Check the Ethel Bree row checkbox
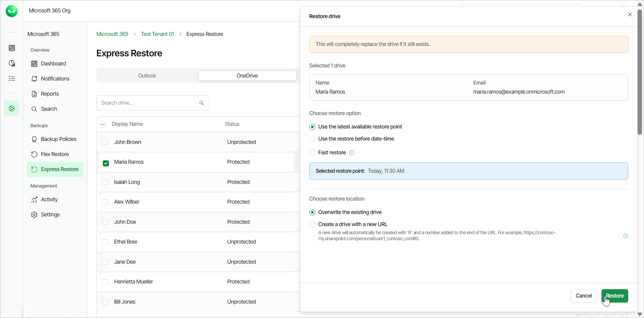The width and height of the screenshot is (644, 318). point(105,242)
